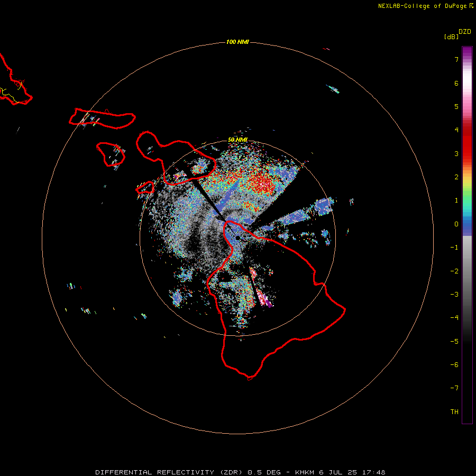Click the radar site dot at the map center
476x476 pixels.
237,238
